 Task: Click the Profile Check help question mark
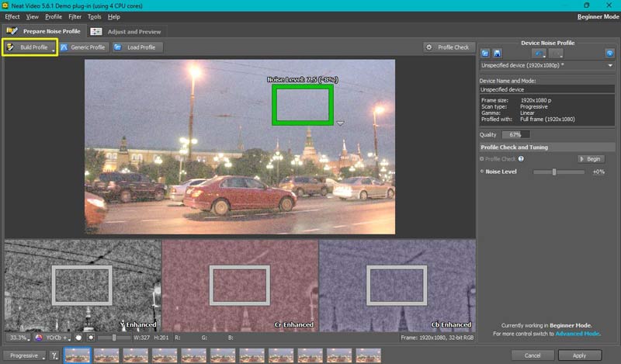coord(521,159)
